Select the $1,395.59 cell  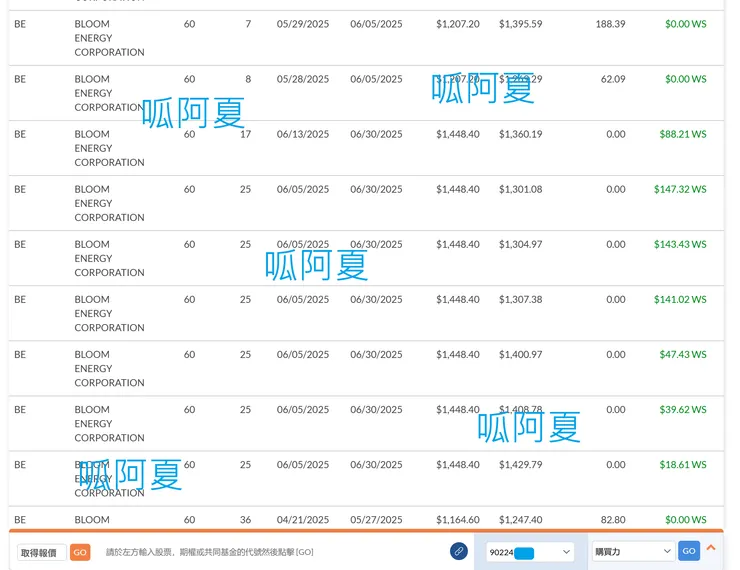point(521,24)
